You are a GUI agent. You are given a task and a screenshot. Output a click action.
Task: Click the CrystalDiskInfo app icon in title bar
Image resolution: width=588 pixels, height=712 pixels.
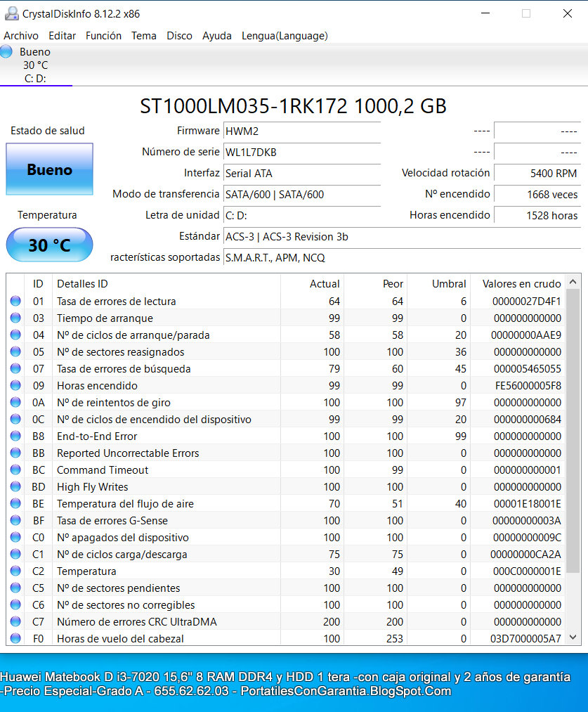11,13
